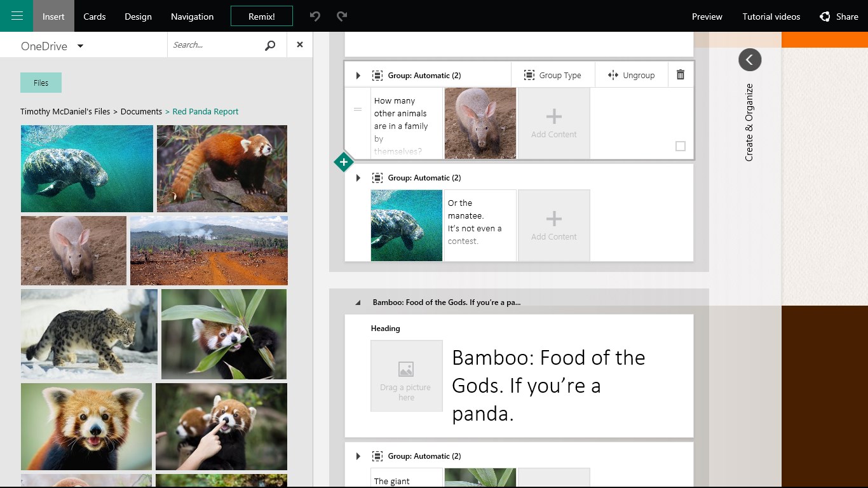Screen dimensions: 868x488
Task: Select the smiling red panda face photo
Action: point(86,426)
